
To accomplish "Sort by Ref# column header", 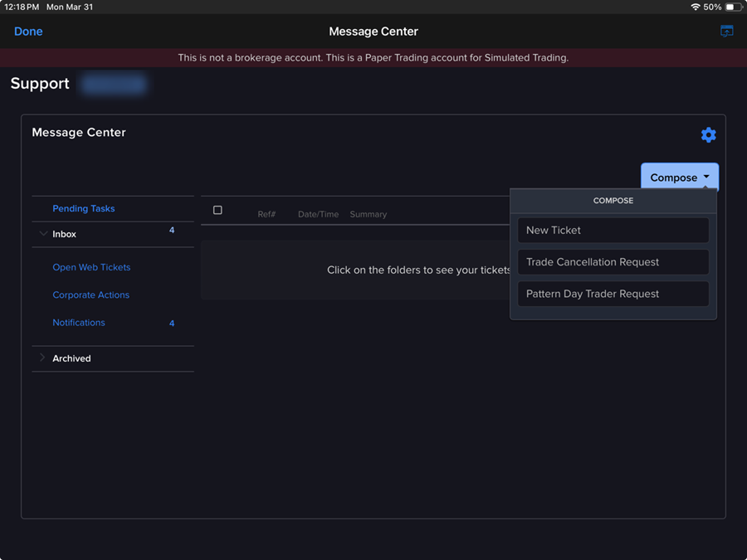I will [x=266, y=214].
